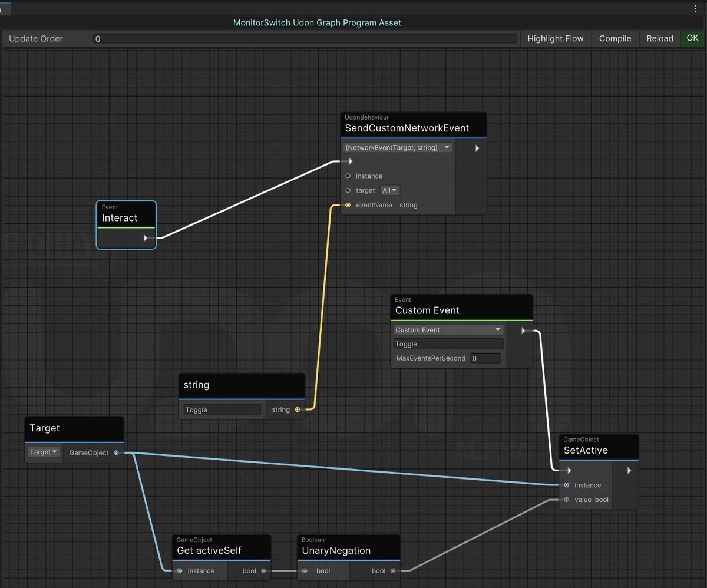Screen dimensions: 707x588
Task: Open the Custom Event type dropdown
Action: click(448, 330)
